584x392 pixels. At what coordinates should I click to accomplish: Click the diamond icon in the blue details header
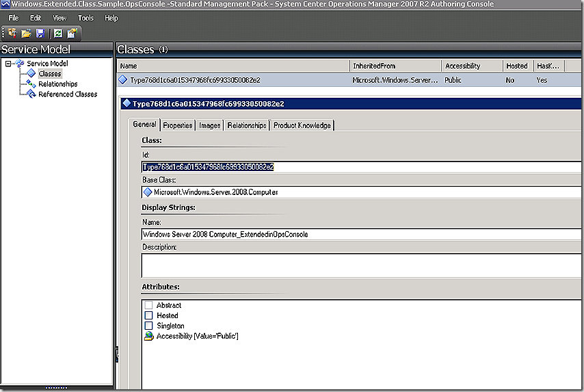127,103
